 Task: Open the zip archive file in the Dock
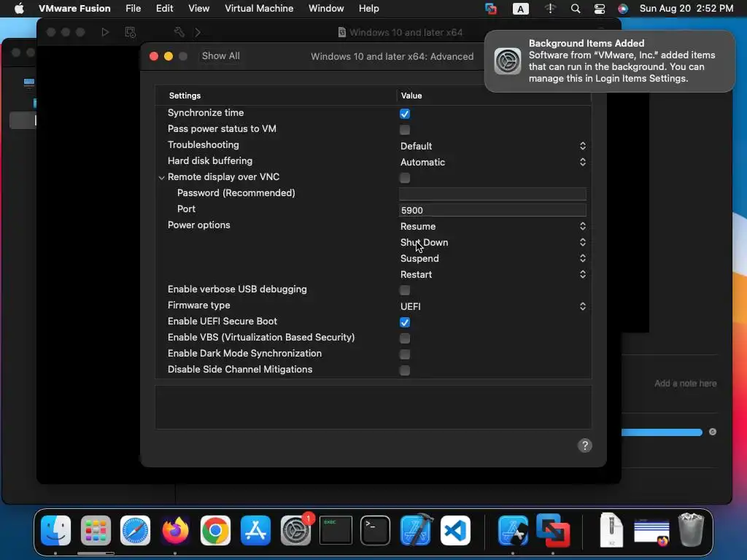612,529
